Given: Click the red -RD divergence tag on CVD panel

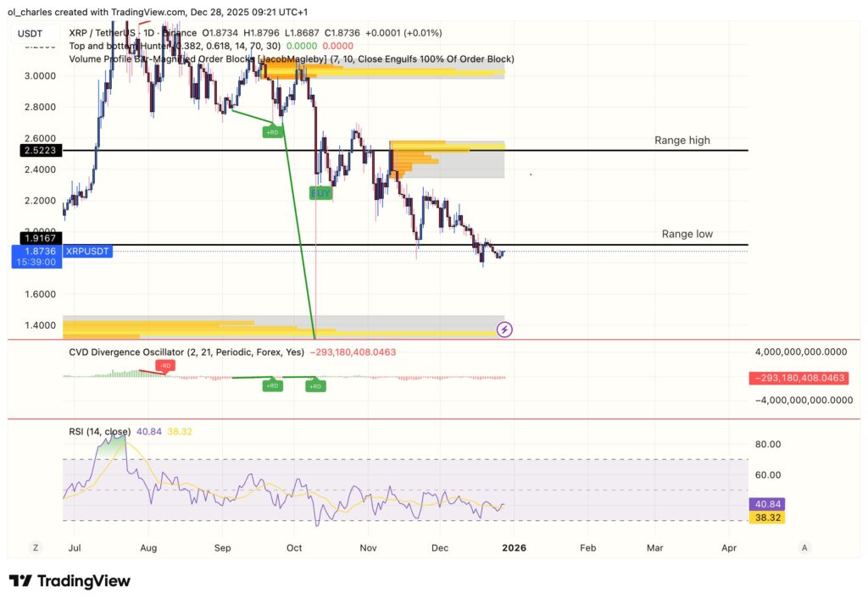Looking at the screenshot, I should coord(164,367).
